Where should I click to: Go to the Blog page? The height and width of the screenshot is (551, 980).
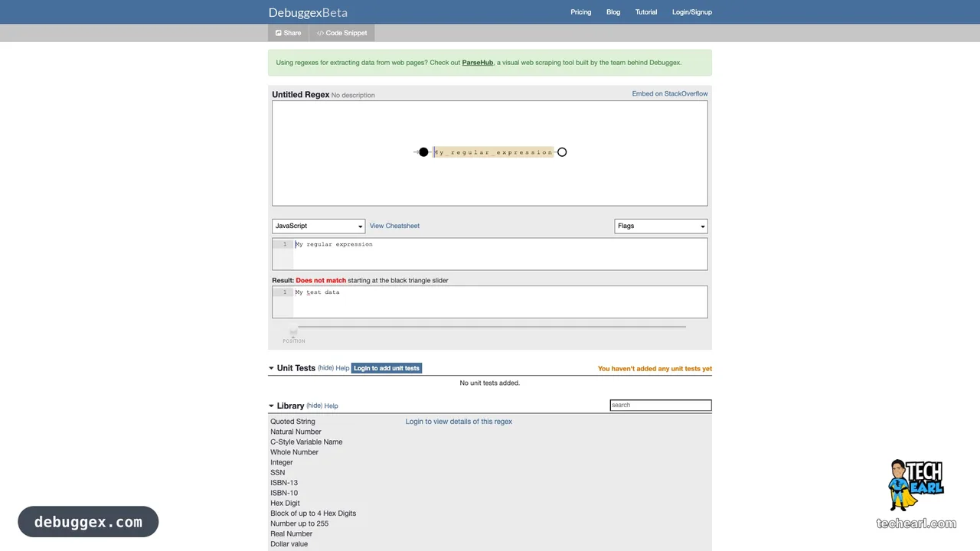[613, 12]
